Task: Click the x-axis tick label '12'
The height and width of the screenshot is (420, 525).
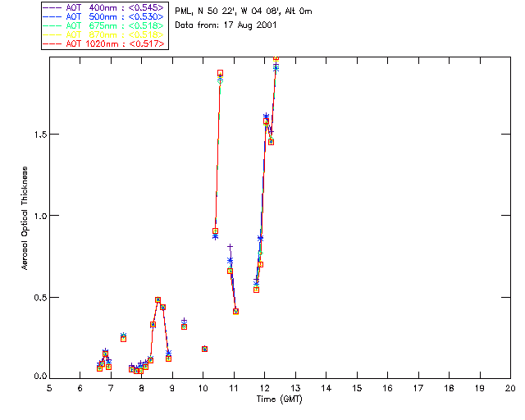Action: pos(264,388)
